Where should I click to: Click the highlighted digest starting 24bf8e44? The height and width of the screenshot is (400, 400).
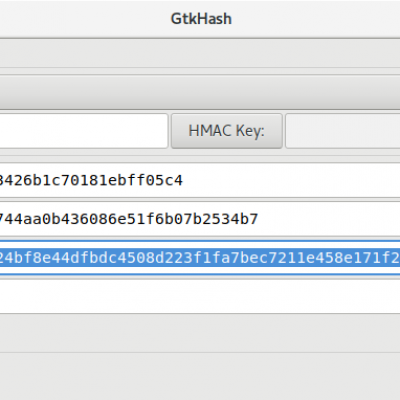tap(200, 258)
